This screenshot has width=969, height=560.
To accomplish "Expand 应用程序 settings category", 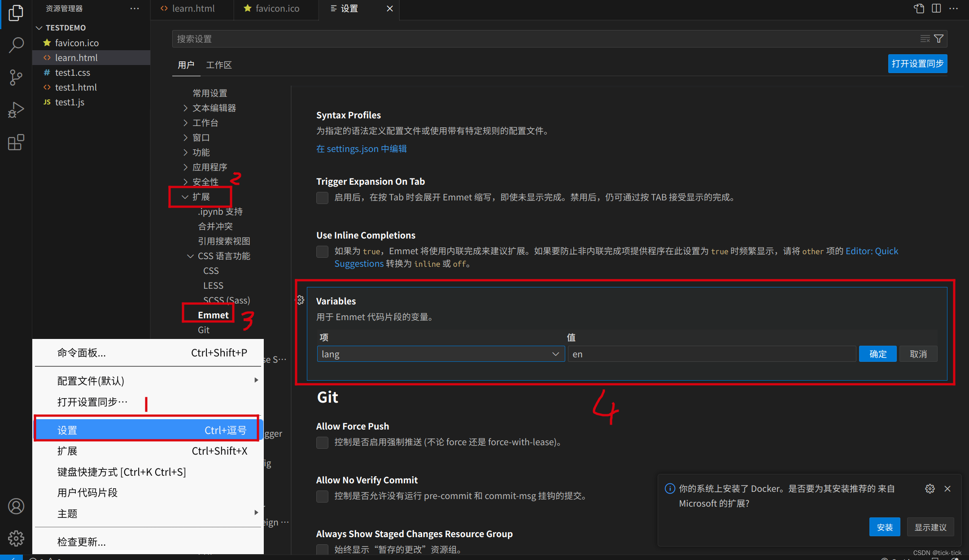I will tap(185, 167).
